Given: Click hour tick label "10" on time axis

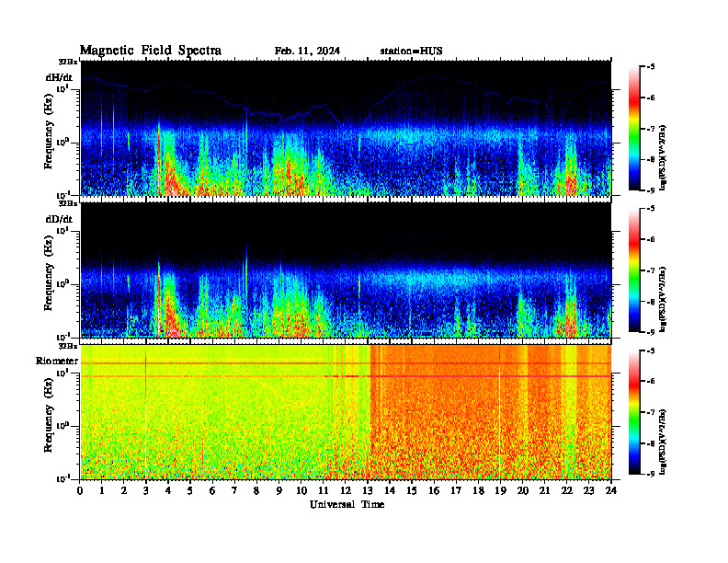Looking at the screenshot, I should [301, 491].
